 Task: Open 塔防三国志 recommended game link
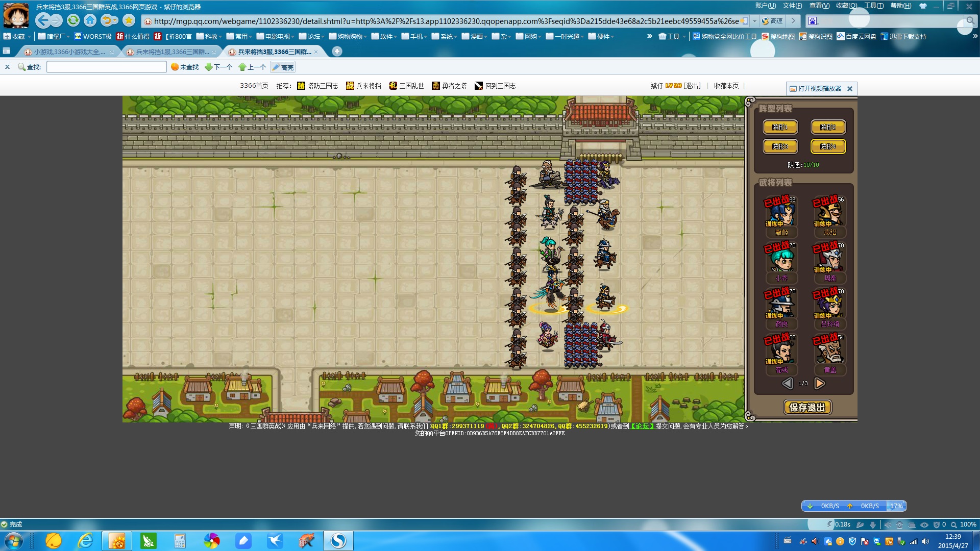pyautogui.click(x=317, y=86)
